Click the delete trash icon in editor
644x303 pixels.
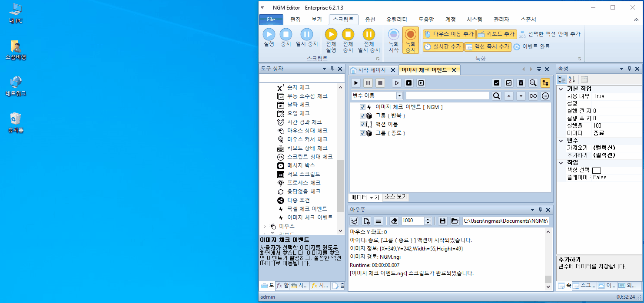(521, 83)
